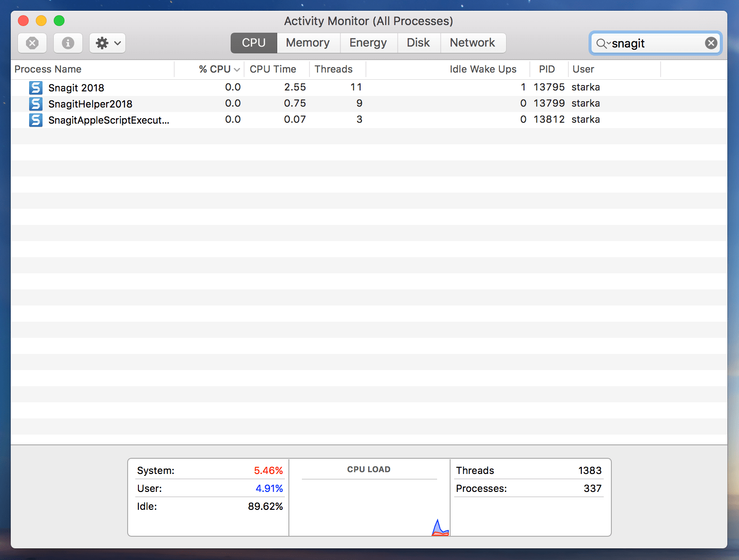
Task: Sort by the Idle Wake Ups column
Action: [482, 69]
